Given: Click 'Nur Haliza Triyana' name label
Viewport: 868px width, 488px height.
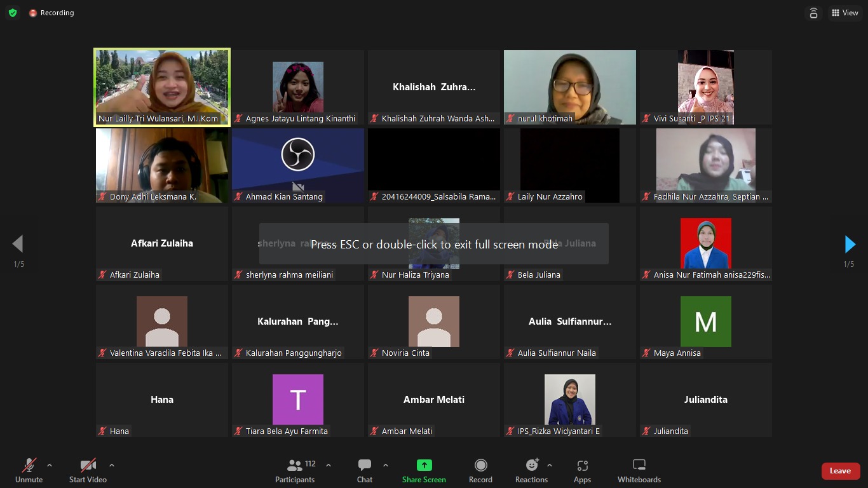Looking at the screenshot, I should coord(416,274).
